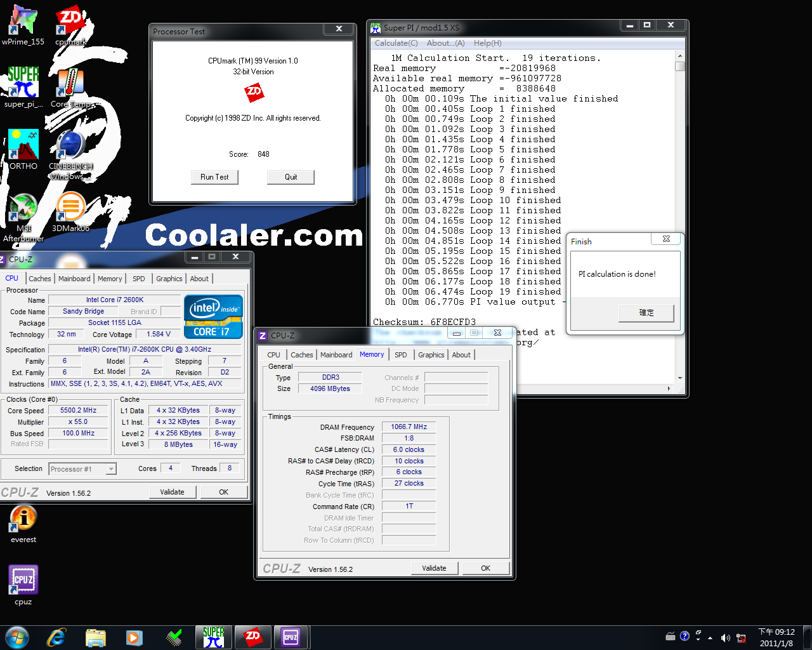Confirm the PI calculation done dialog

coord(646,313)
